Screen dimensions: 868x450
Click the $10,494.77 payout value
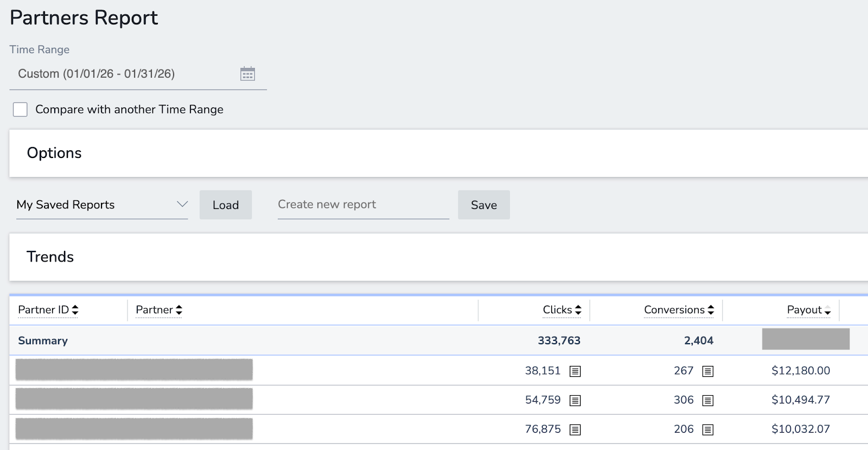click(x=801, y=400)
